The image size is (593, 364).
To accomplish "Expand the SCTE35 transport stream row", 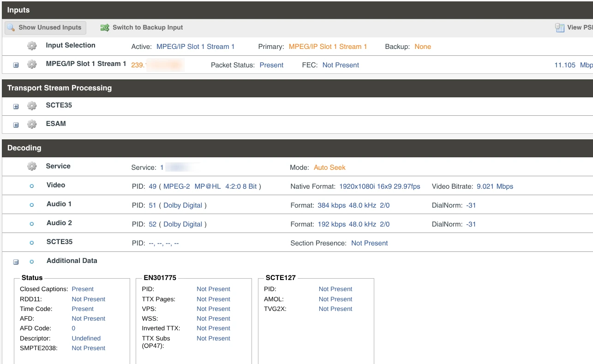I will 16,107.
